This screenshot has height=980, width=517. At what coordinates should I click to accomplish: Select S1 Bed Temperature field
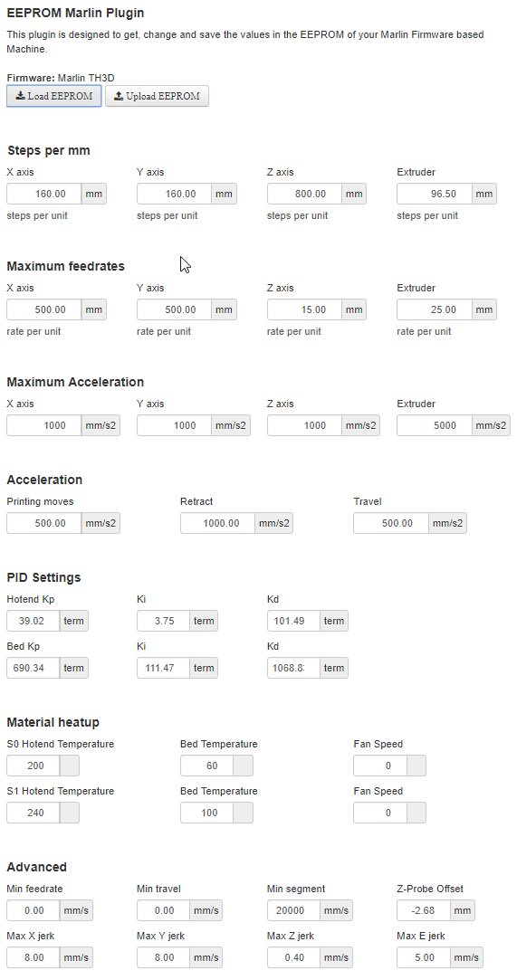(206, 813)
